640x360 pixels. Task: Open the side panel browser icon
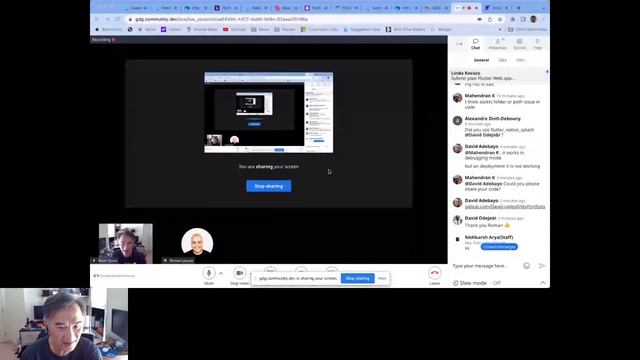(523, 19)
